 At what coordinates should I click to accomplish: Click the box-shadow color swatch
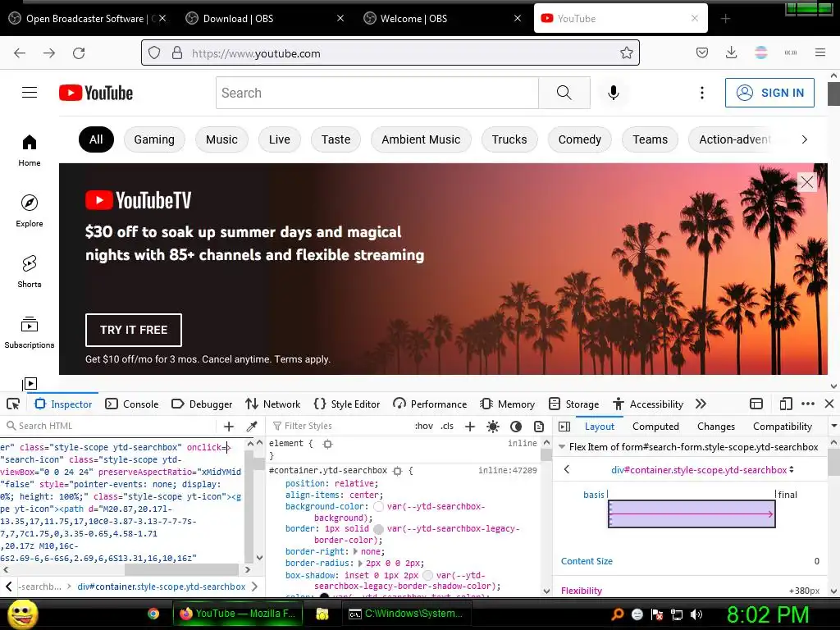pos(427,575)
